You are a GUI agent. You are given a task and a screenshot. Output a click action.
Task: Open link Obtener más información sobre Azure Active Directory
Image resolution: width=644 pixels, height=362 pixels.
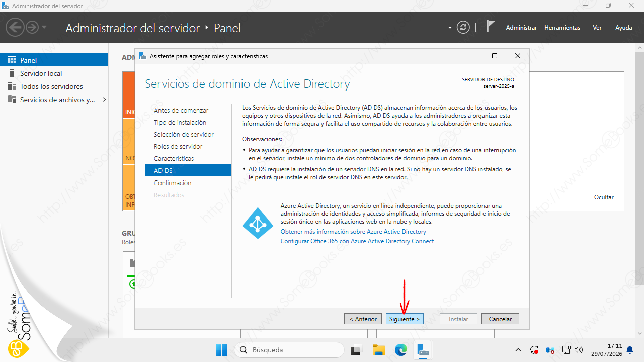(353, 232)
